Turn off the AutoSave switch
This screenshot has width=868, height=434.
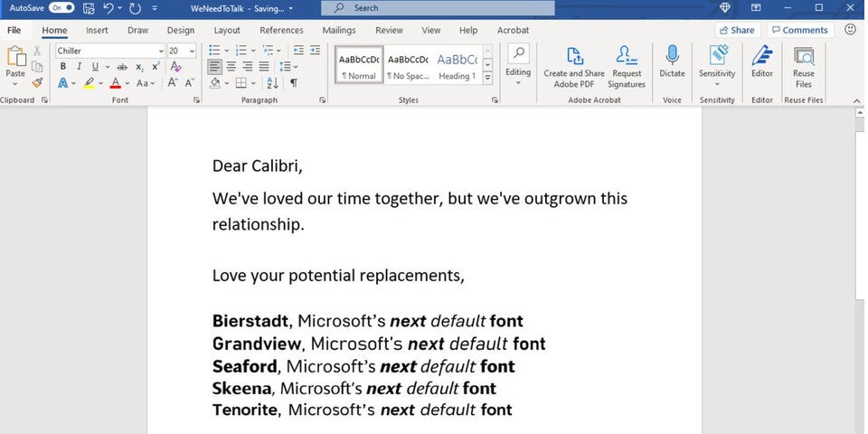click(61, 8)
